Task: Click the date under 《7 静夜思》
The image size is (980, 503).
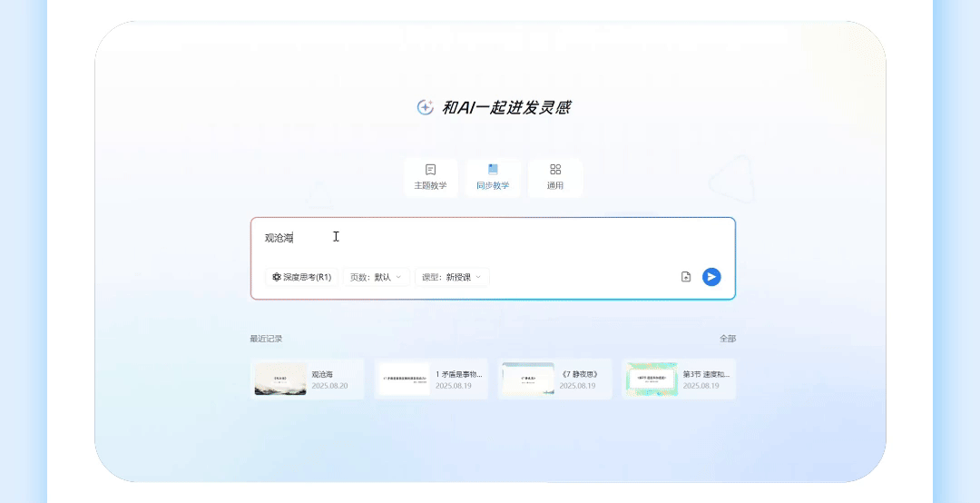Action: (x=577, y=386)
